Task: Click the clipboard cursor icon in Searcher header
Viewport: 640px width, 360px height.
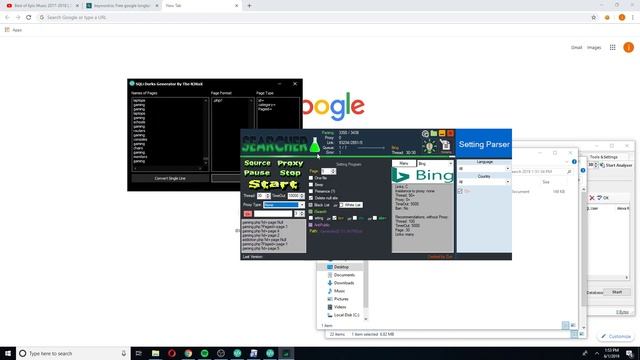Action: point(445,146)
